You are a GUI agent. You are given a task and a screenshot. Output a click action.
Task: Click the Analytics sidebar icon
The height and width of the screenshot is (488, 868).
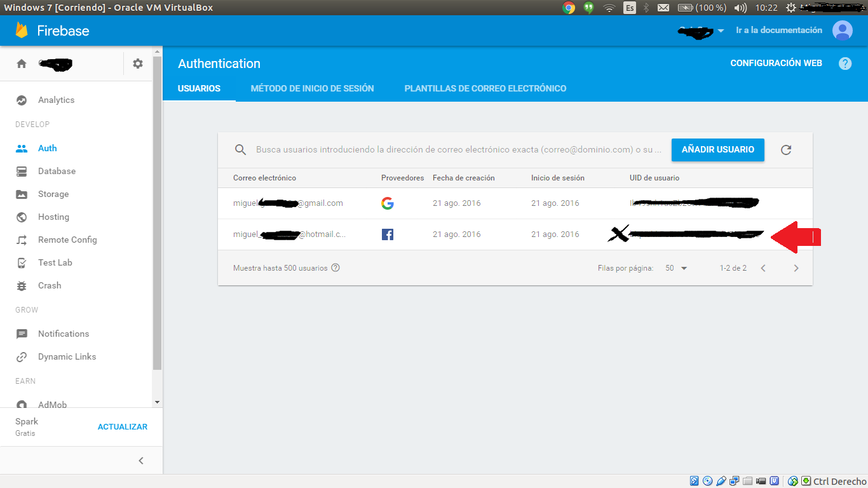[x=22, y=100]
